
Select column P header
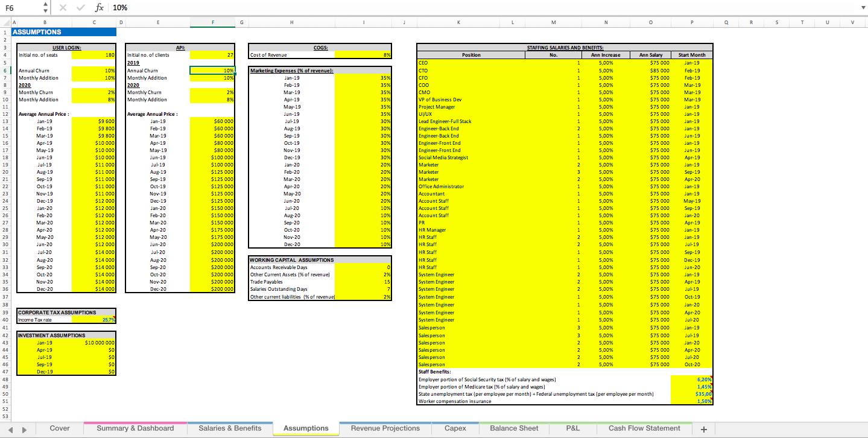click(692, 23)
